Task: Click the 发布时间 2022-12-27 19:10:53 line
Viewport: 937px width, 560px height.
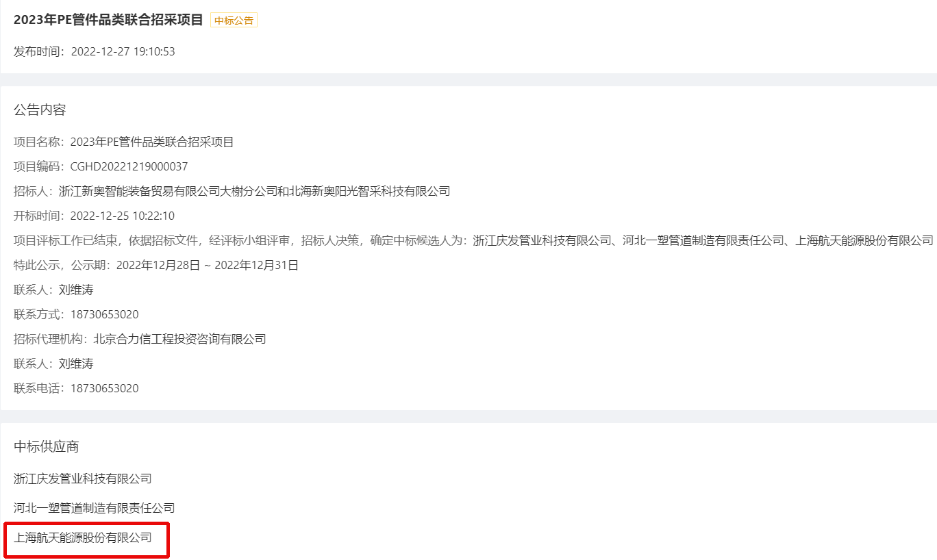Action: click(x=95, y=51)
